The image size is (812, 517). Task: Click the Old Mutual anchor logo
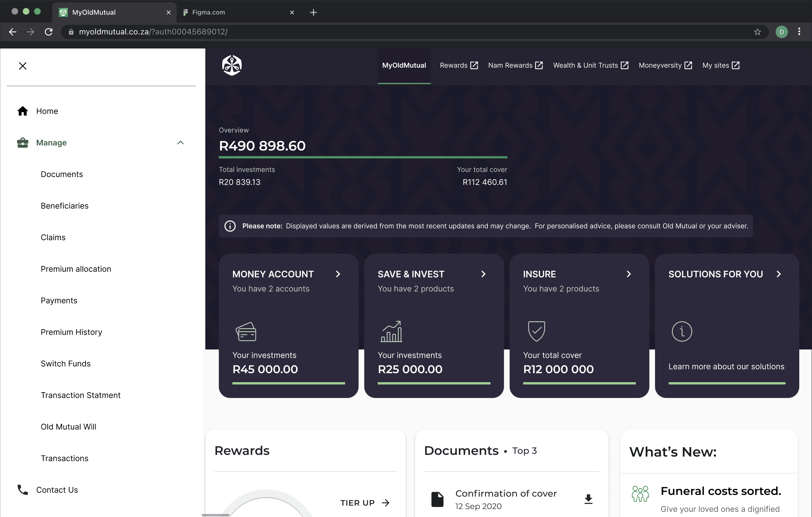click(232, 65)
